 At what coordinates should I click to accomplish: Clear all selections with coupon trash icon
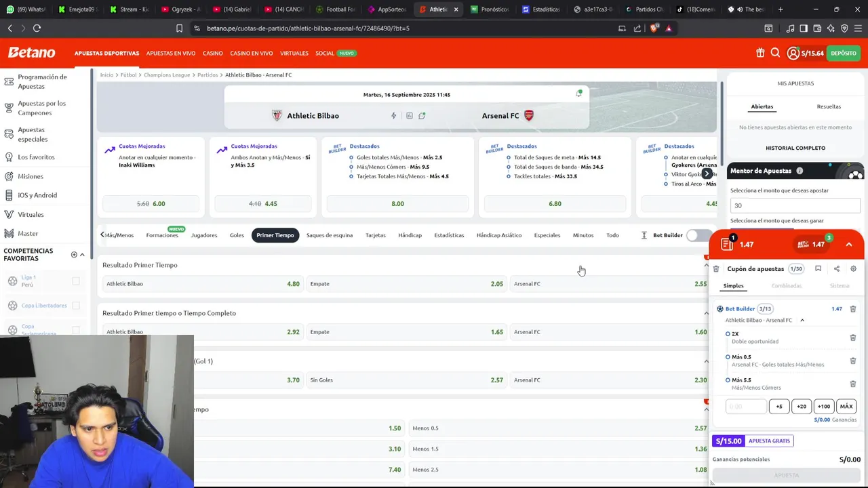click(716, 269)
